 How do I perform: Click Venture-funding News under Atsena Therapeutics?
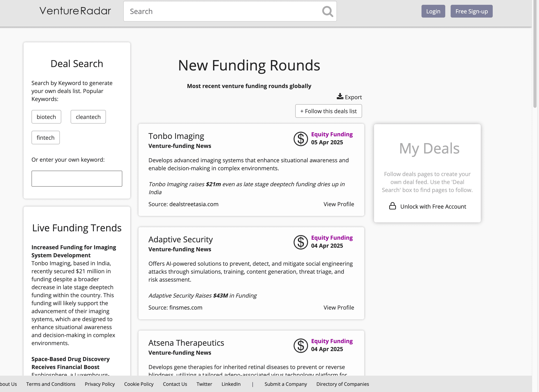click(x=180, y=352)
